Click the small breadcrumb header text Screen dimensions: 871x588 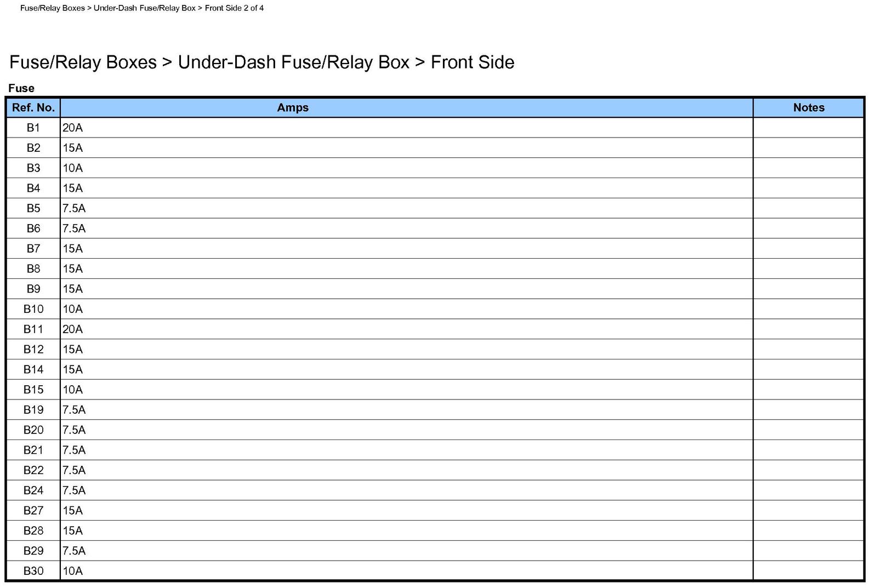[x=142, y=8]
